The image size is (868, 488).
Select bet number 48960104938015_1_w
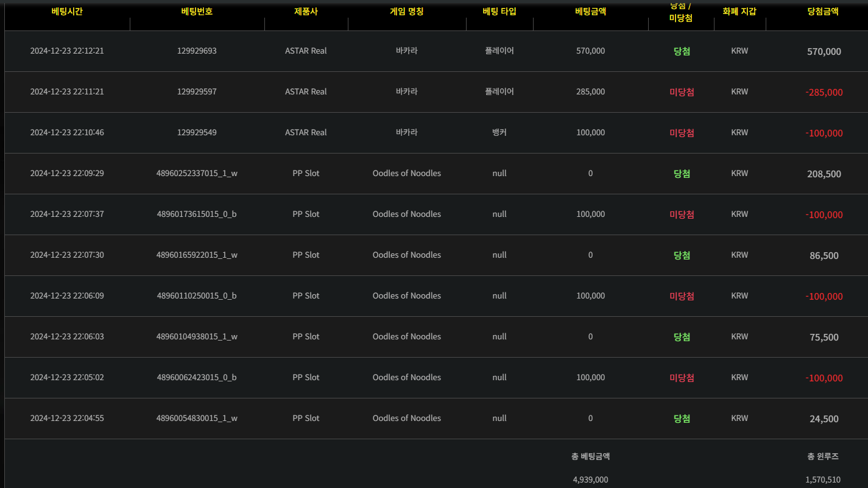pos(197,337)
